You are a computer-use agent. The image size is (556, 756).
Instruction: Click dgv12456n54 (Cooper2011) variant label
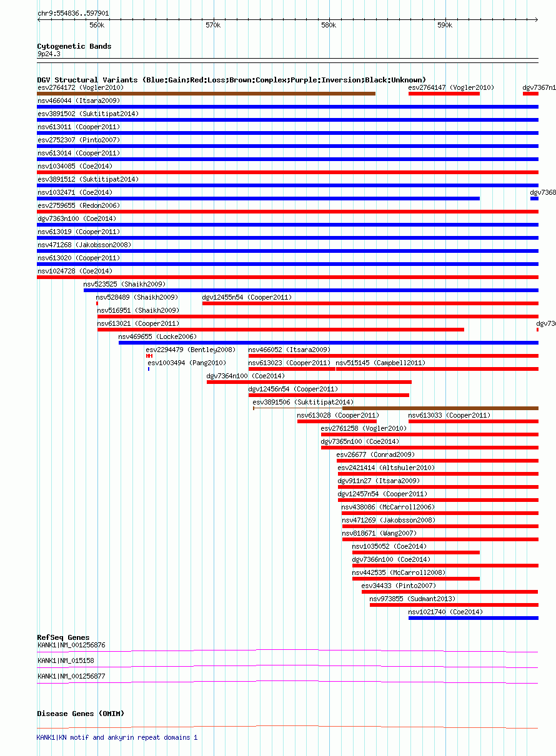[293, 389]
